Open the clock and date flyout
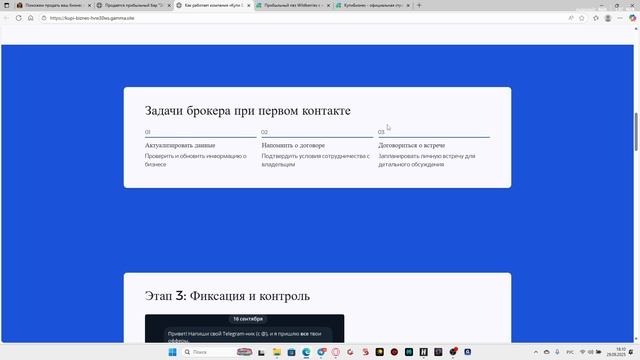640x360 pixels. pos(616,352)
